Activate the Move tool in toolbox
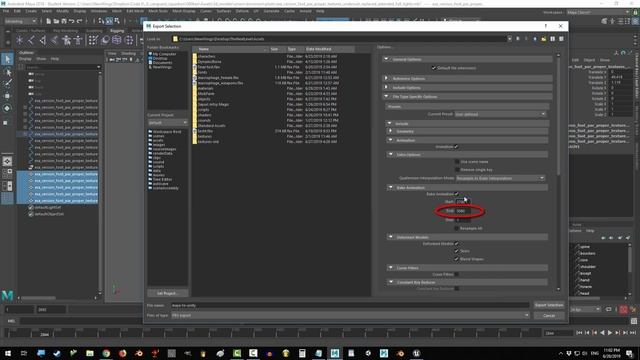This screenshot has width=640, height=360. [x=7, y=96]
